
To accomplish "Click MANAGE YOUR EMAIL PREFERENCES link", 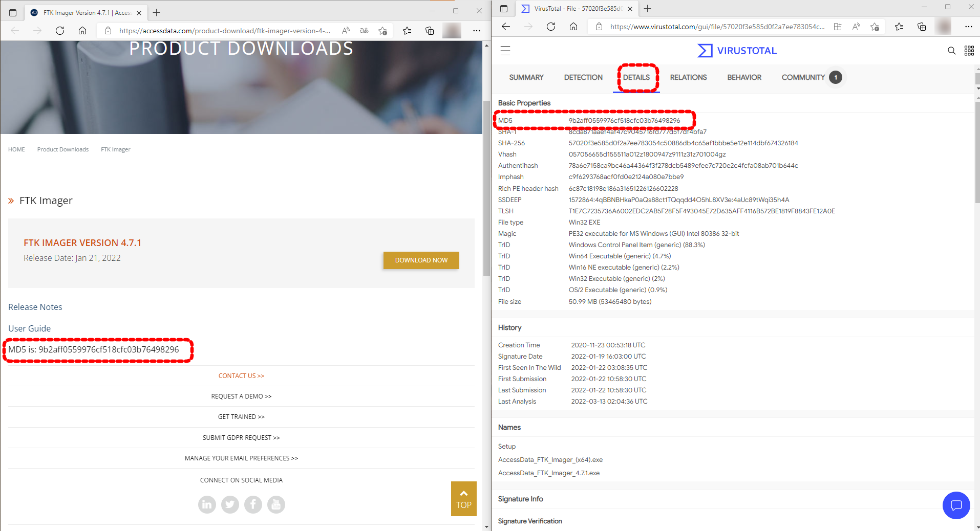I will coord(241,458).
